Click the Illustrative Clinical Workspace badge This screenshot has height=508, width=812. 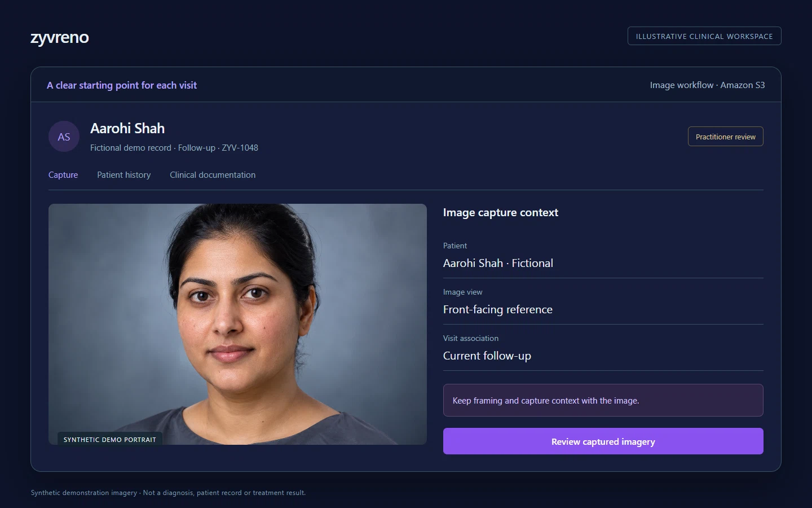tap(704, 36)
